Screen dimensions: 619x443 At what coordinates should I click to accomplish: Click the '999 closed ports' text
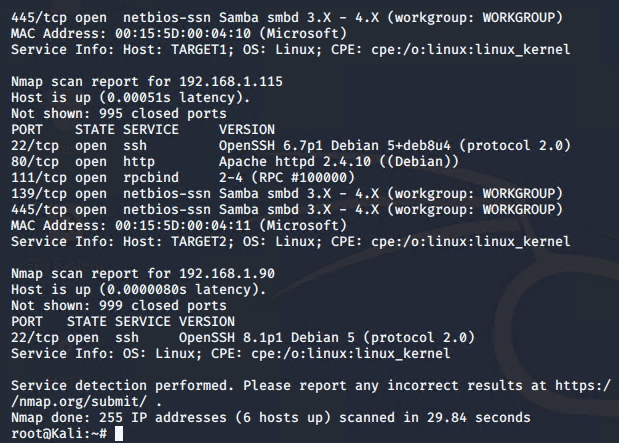[163, 306]
